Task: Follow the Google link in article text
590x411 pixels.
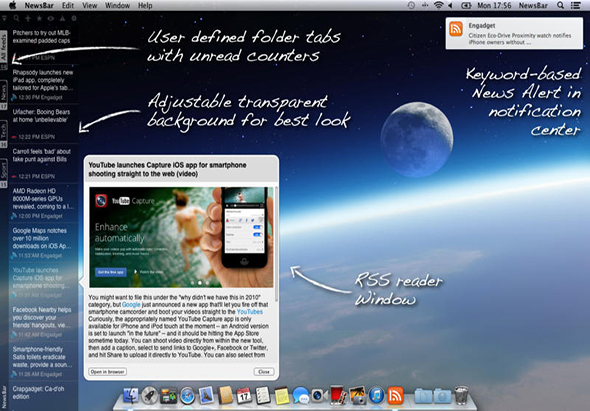Action: 131,304
